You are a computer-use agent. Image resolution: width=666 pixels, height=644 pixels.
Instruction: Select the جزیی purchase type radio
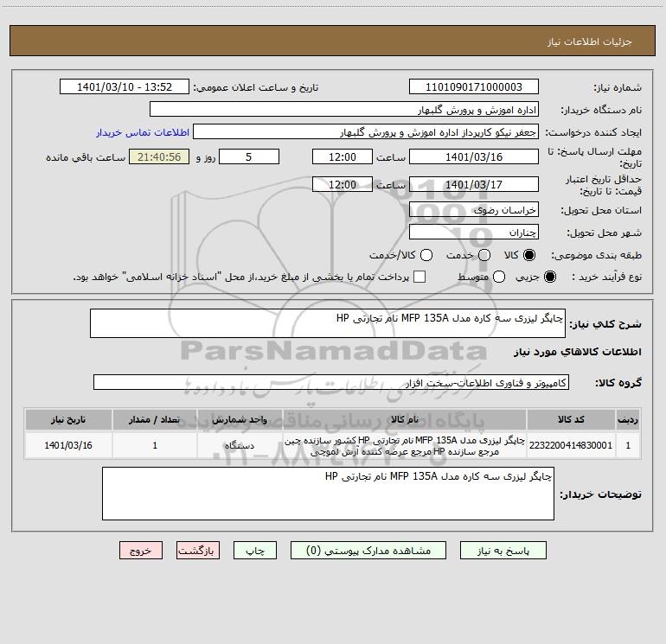pyautogui.click(x=549, y=277)
